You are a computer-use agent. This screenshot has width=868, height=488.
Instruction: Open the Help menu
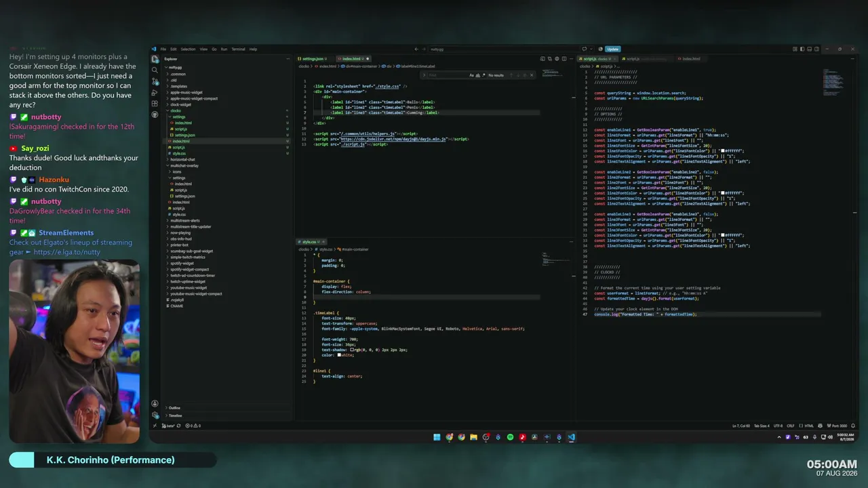pyautogui.click(x=253, y=49)
